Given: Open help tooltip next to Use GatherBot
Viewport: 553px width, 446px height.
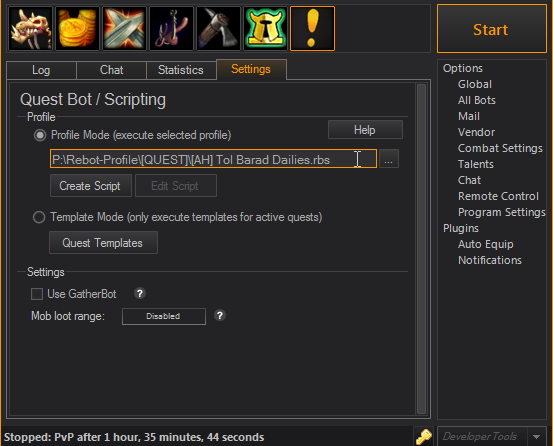Looking at the screenshot, I should [x=140, y=293].
